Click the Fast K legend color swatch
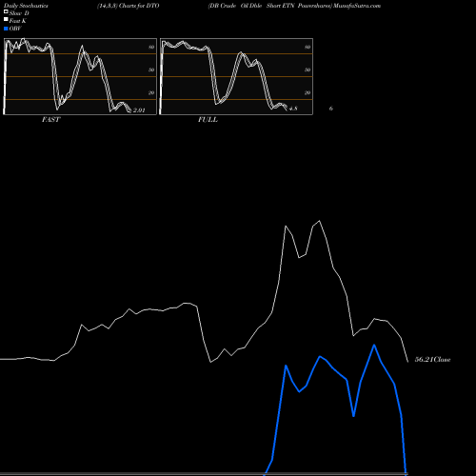 (6, 20)
